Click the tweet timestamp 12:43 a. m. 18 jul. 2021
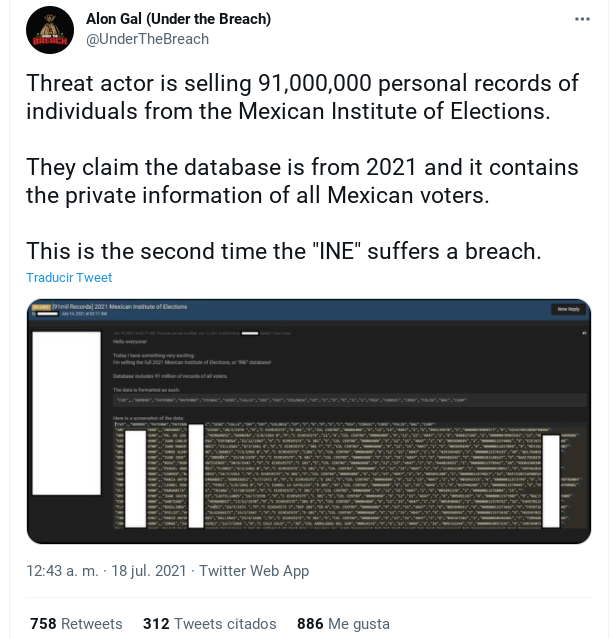This screenshot has width=616, height=639. click(x=107, y=571)
